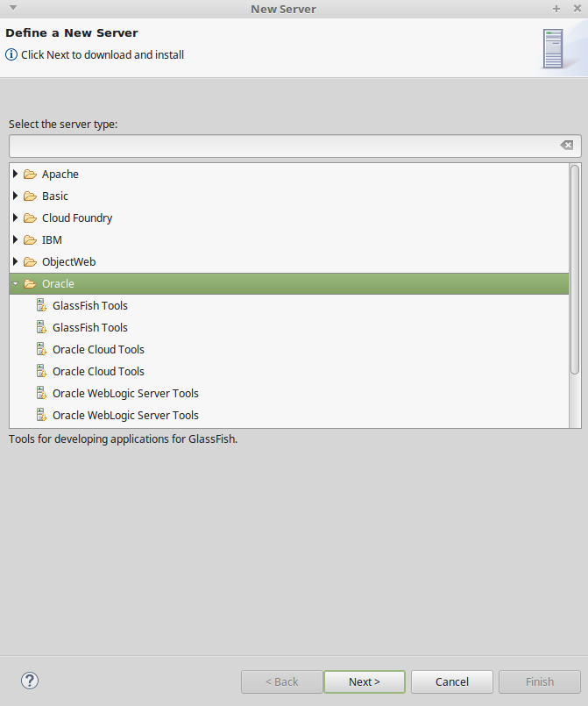
Task: Select the ObjectWeb tree label
Action: click(69, 262)
